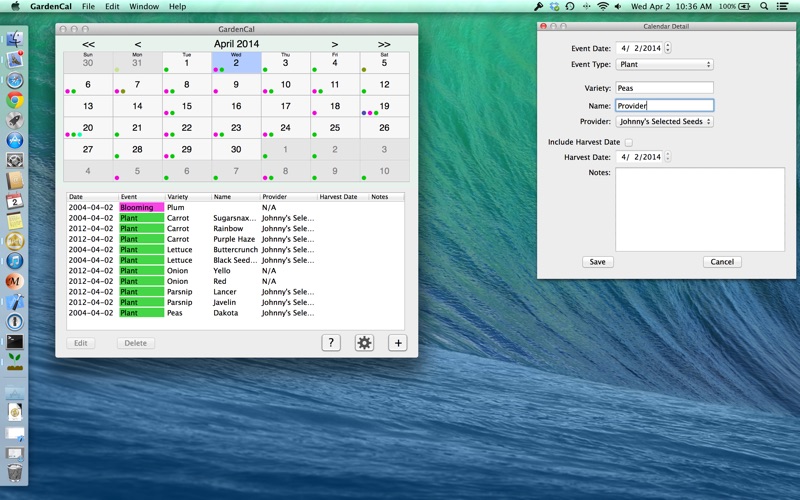Click the volume speaker menu bar icon
Viewport: 800px width, 500px height.
(618, 6)
